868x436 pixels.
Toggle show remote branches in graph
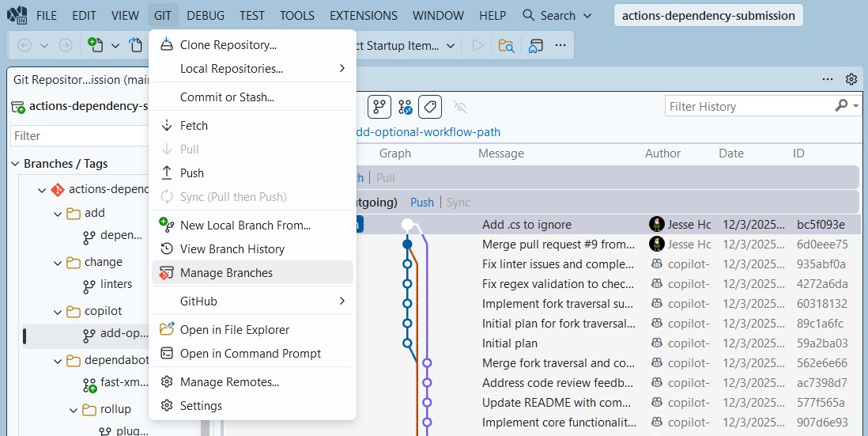(x=406, y=106)
